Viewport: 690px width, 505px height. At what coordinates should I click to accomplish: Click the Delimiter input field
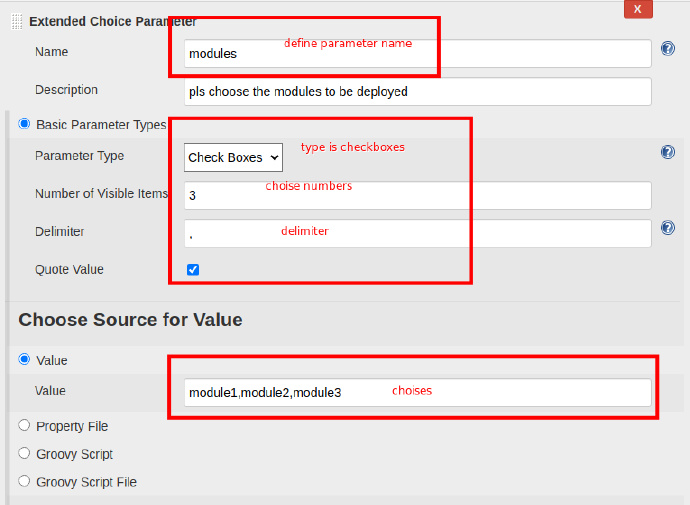pos(417,234)
